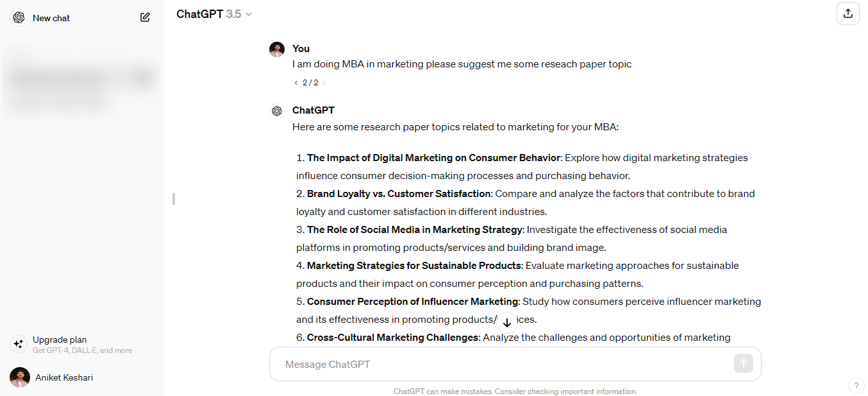Click the scroll-to-bottom arrow
Image resolution: width=868 pixels, height=396 pixels.
(x=506, y=322)
